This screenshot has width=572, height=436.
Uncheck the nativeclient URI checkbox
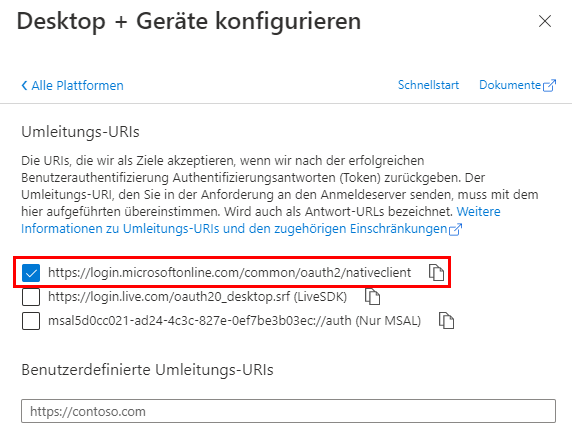pos(31,273)
